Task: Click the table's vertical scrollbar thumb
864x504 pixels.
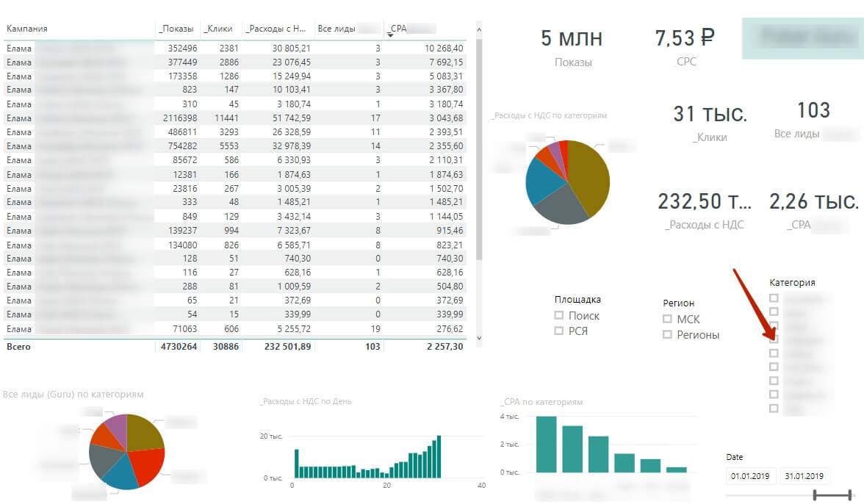Action: [479, 147]
